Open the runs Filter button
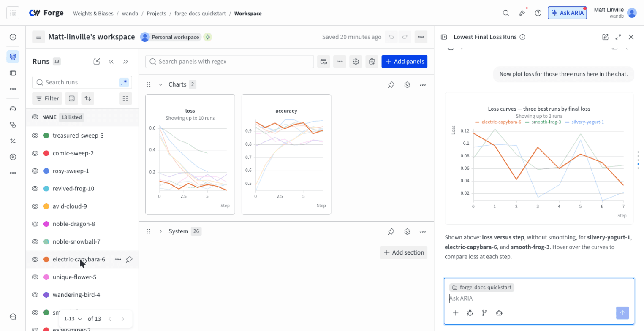 (x=47, y=98)
